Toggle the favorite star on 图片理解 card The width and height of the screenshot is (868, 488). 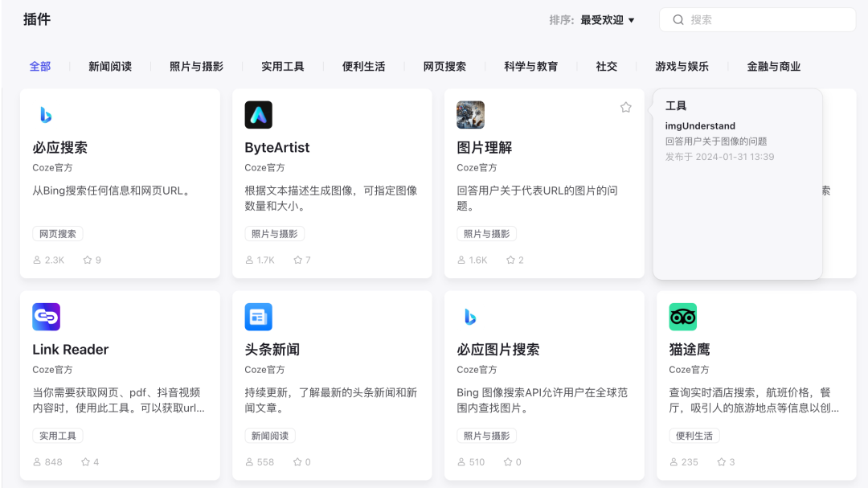pyautogui.click(x=625, y=106)
